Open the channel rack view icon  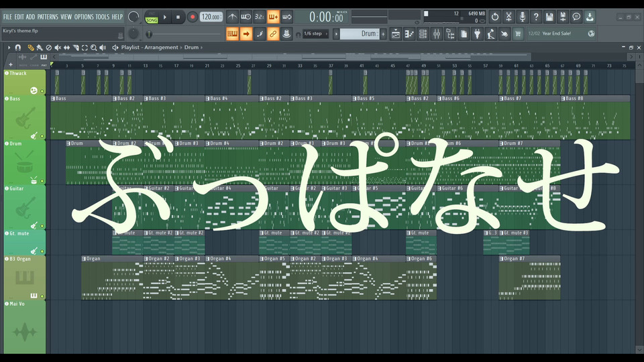(x=423, y=34)
